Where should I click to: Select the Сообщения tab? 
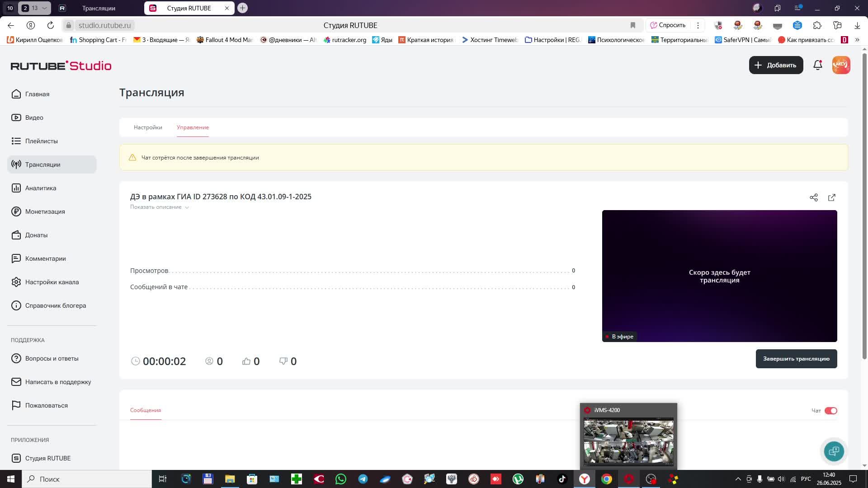(x=146, y=410)
